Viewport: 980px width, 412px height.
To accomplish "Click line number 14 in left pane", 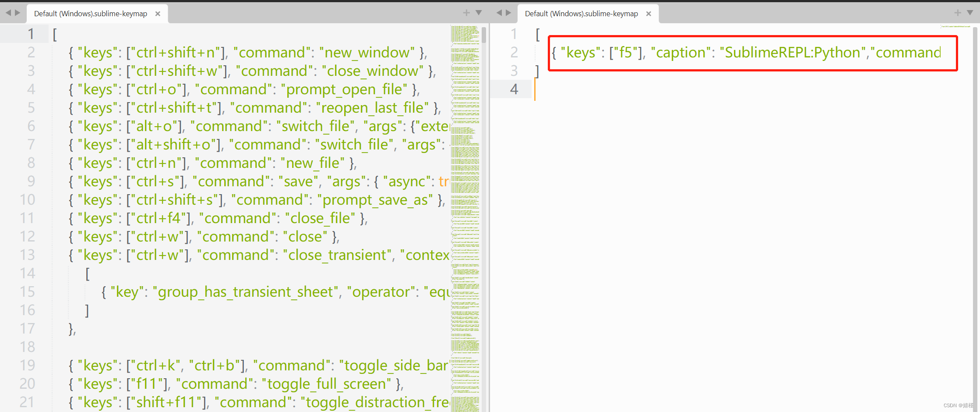I will 27,273.
